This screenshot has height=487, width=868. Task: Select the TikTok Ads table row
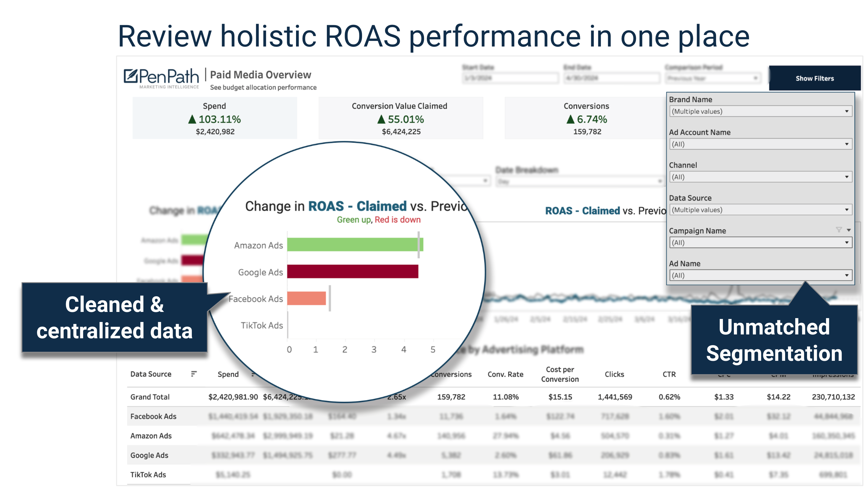[x=494, y=475]
